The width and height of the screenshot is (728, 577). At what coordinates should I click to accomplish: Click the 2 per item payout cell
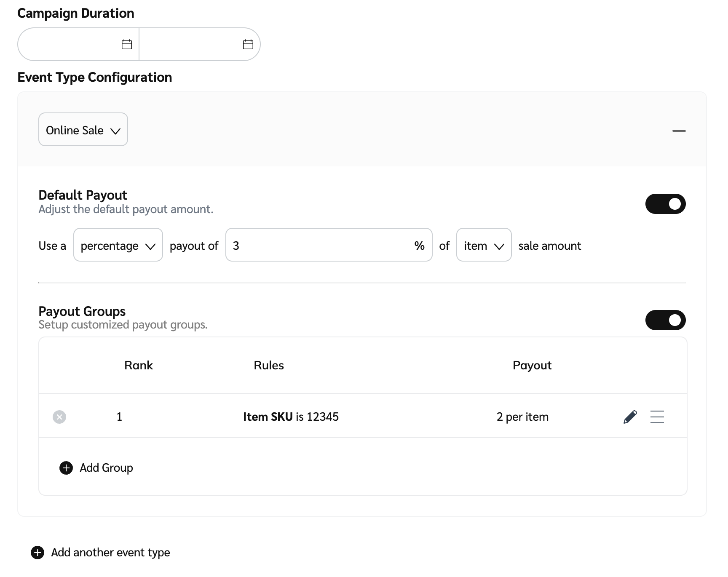coord(522,417)
